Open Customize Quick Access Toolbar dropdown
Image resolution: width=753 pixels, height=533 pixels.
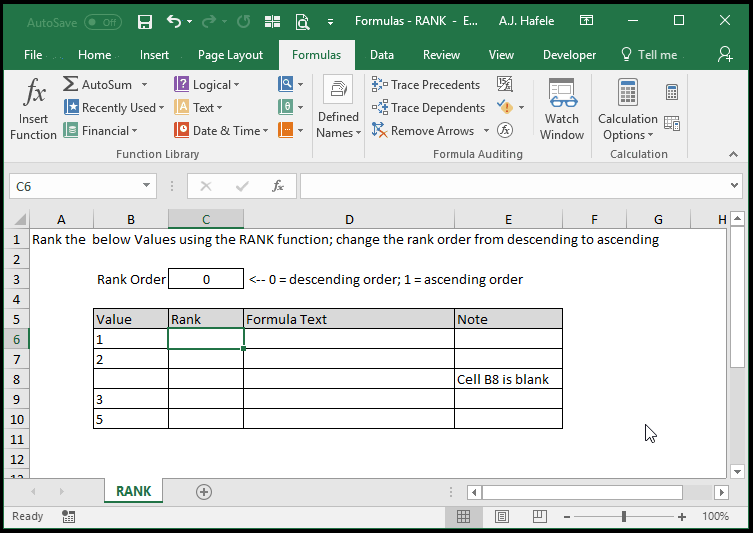(x=330, y=22)
